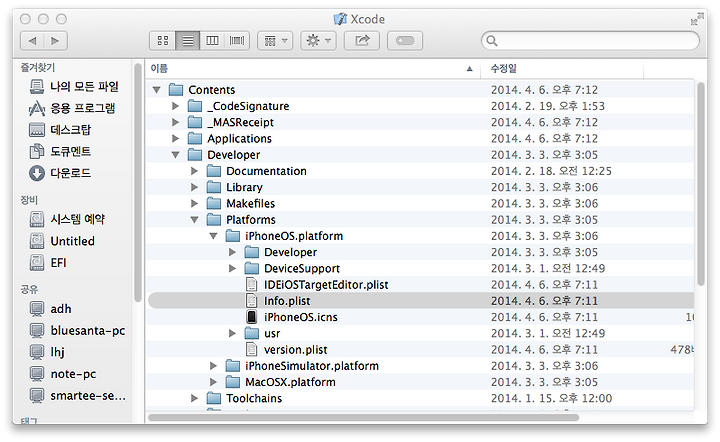720x442 pixels.
Task: Focus the Finder search field
Action: pyautogui.click(x=590, y=41)
